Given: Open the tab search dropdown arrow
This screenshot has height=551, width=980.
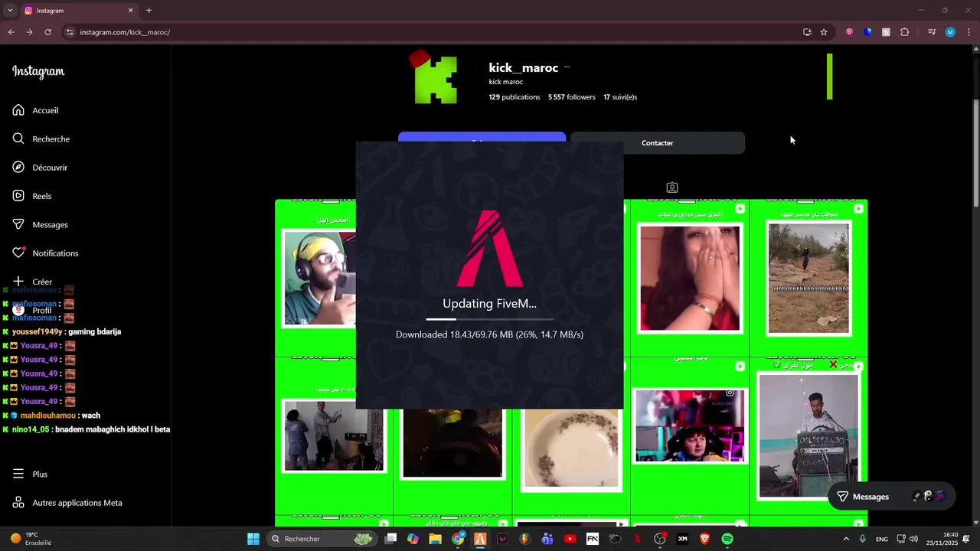Looking at the screenshot, I should tap(10, 11).
